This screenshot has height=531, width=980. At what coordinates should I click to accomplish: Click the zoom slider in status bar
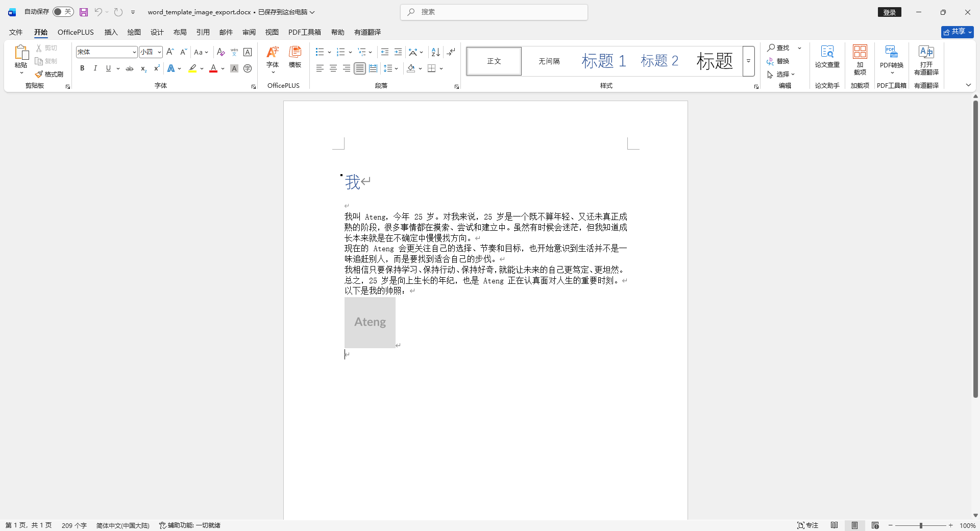coord(921,525)
